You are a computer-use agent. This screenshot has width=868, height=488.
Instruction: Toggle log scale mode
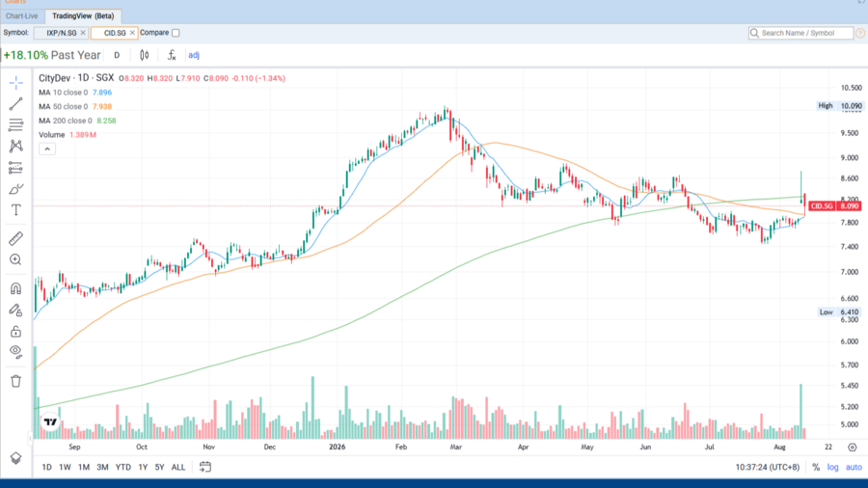(x=832, y=468)
